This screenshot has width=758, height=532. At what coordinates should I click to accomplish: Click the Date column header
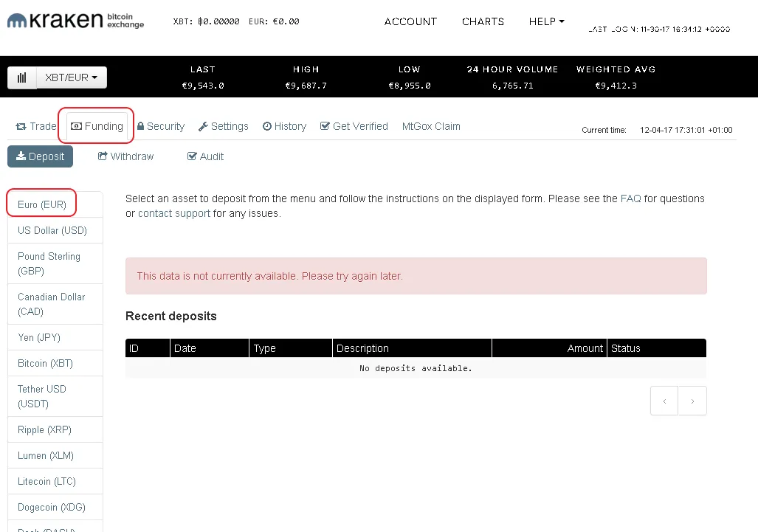[210, 348]
